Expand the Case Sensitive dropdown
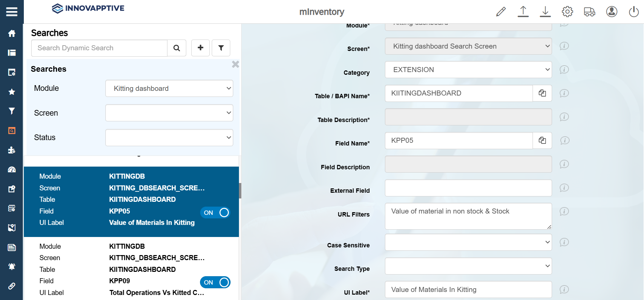This screenshot has height=300, width=644. pyautogui.click(x=468, y=242)
